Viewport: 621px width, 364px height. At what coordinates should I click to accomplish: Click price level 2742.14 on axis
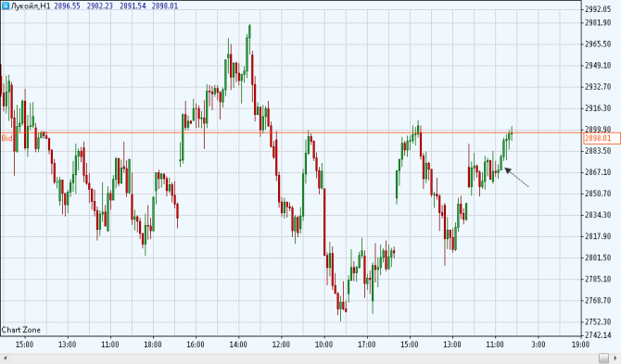pos(598,335)
